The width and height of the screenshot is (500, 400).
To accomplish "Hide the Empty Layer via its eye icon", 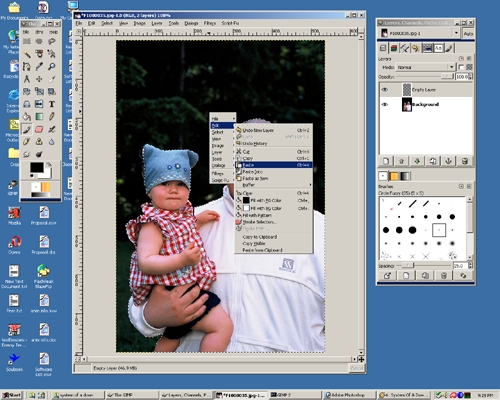I will [x=385, y=90].
